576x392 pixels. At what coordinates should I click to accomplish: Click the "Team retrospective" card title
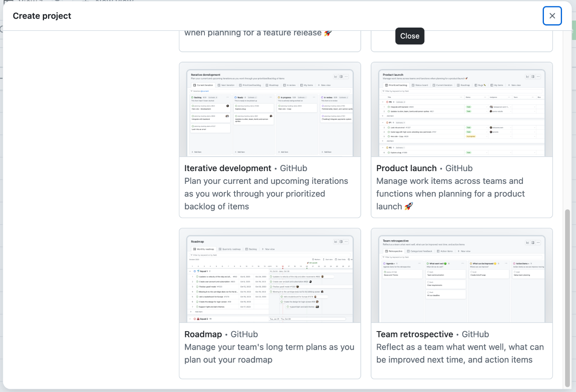[x=415, y=334]
